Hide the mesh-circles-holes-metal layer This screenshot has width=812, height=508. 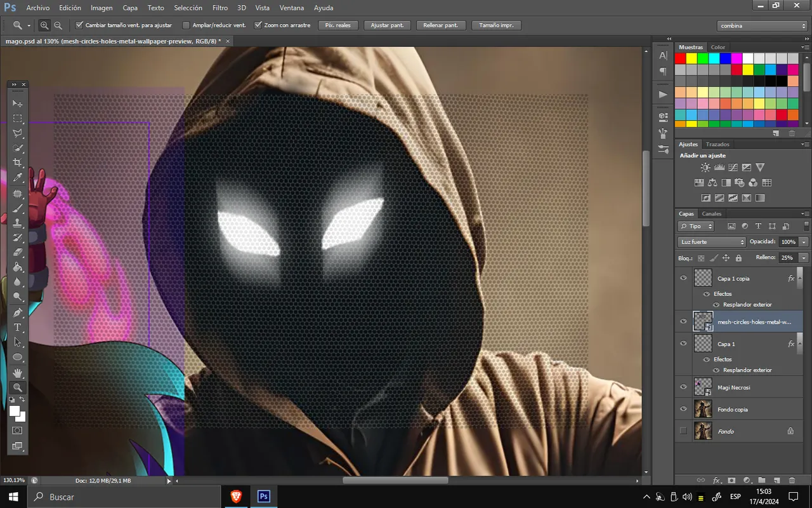coord(683,321)
